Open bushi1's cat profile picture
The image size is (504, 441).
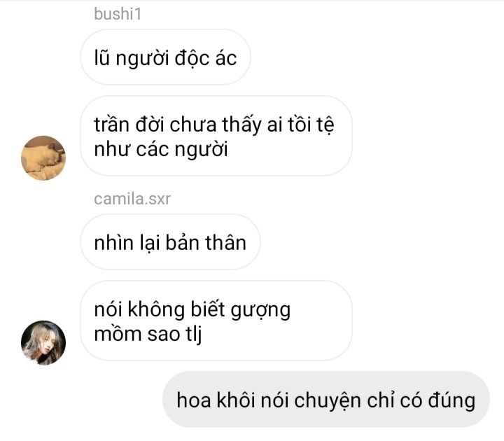[43, 157]
